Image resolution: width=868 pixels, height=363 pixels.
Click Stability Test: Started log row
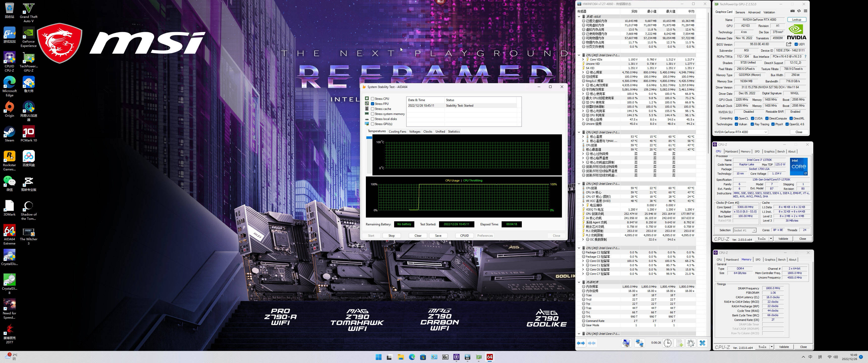coord(462,106)
